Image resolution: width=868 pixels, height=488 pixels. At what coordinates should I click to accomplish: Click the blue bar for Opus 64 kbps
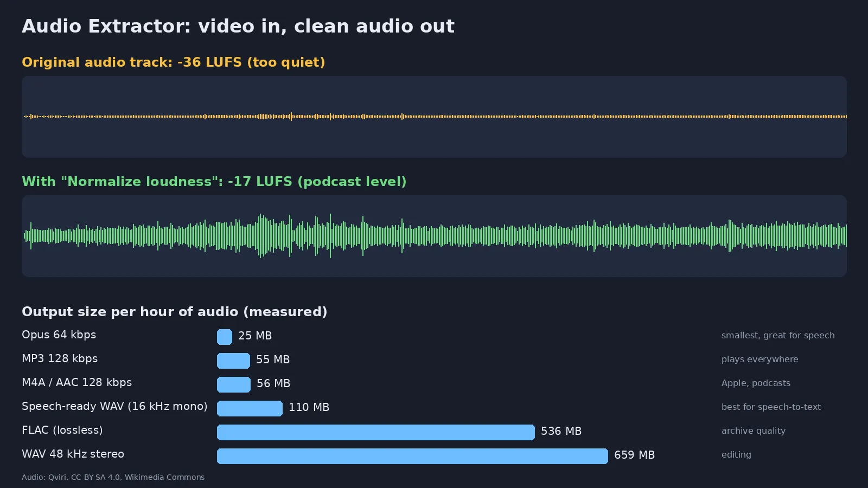[225, 337]
